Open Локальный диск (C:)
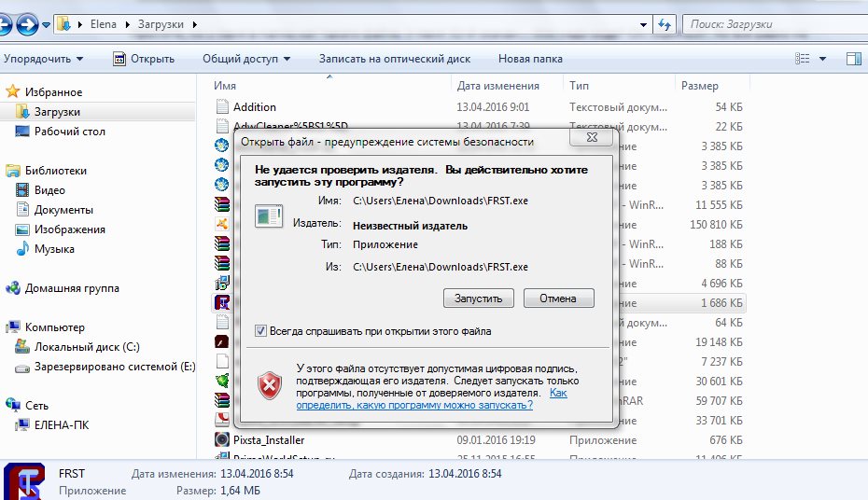This screenshot has height=500, width=868. pos(87,347)
